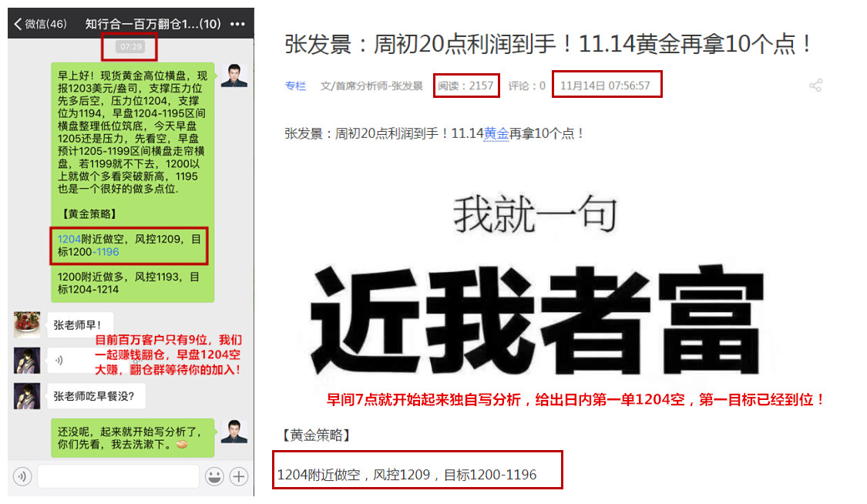Click the article share icon
This screenshot has width=867, height=504.
tap(815, 85)
